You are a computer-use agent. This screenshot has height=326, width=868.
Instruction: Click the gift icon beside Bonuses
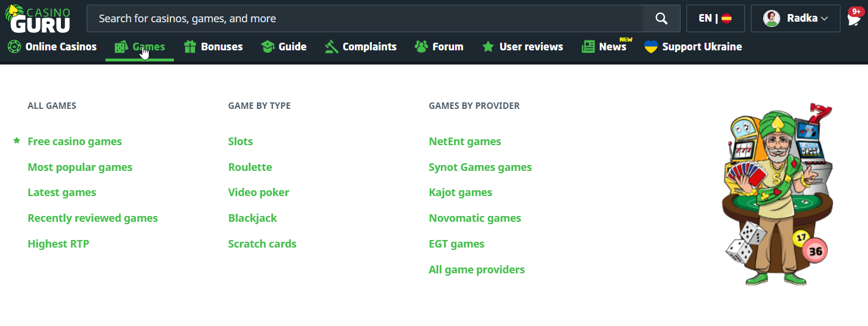[190, 47]
